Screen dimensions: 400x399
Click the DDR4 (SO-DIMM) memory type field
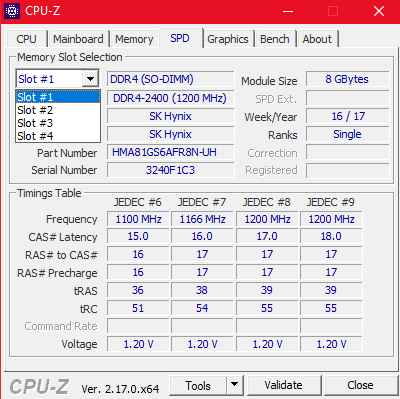(x=171, y=79)
